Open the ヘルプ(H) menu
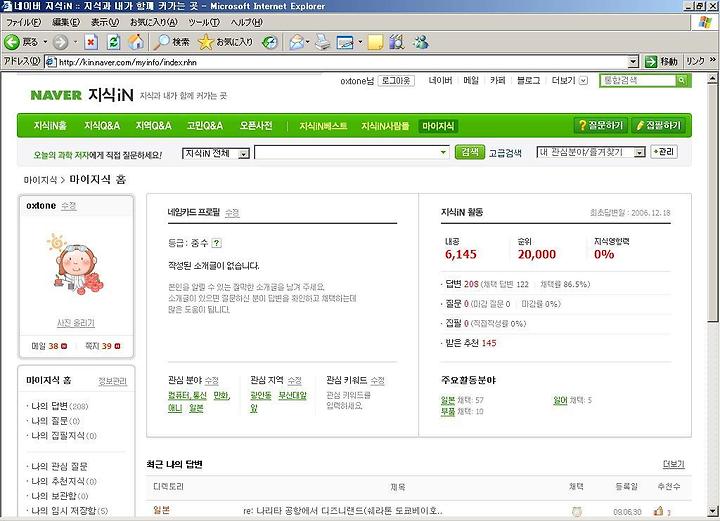Viewport: 720px width, 521px height. pyautogui.click(x=246, y=22)
